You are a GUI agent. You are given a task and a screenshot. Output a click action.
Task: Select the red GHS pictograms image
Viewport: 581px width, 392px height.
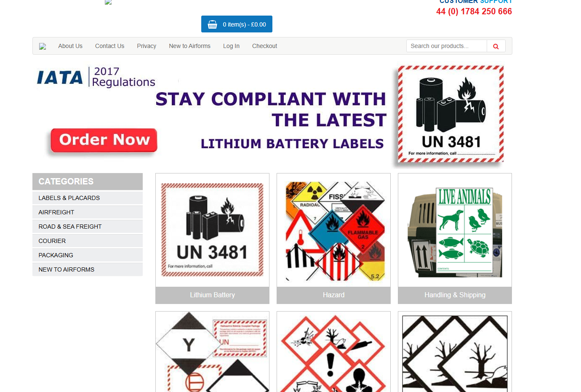[x=333, y=352]
